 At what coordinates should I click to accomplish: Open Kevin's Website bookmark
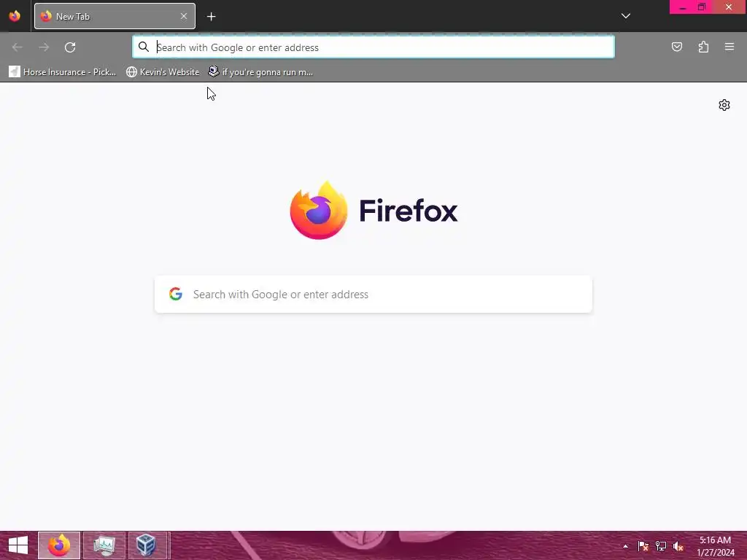[163, 72]
